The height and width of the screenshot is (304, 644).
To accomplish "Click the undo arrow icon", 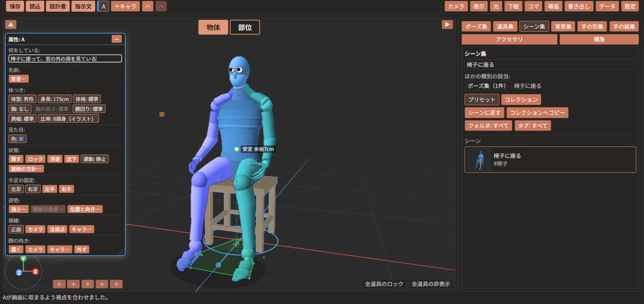I will [x=148, y=6].
